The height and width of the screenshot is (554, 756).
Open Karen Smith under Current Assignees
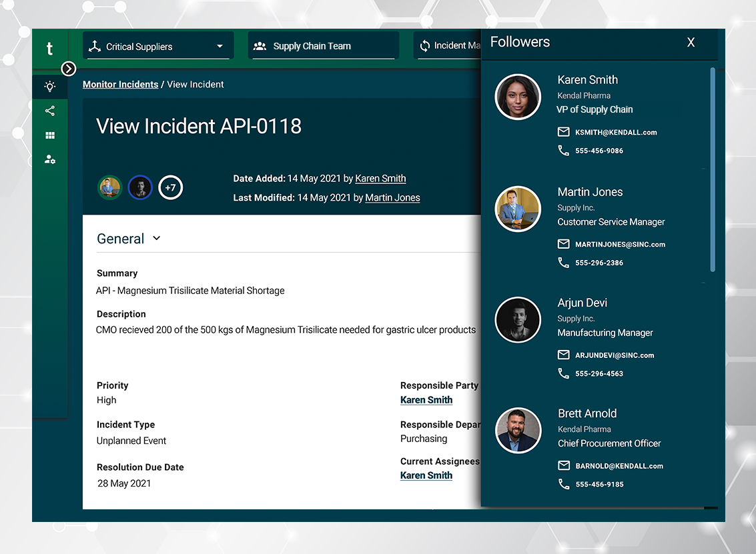point(426,475)
